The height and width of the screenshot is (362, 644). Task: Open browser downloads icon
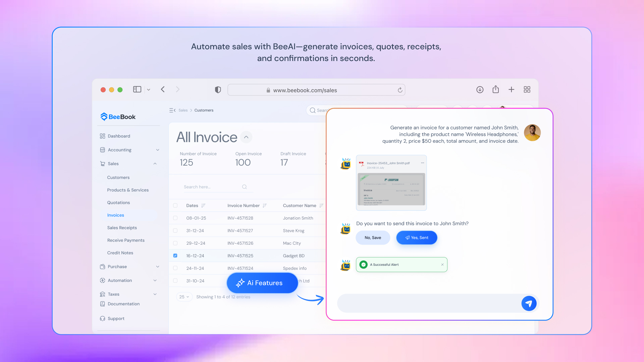point(480,89)
